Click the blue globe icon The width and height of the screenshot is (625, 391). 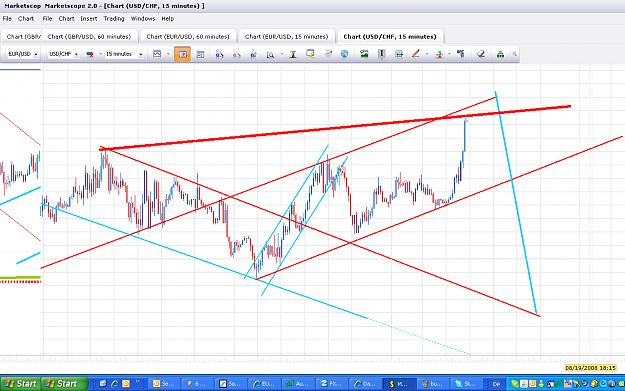(x=344, y=54)
